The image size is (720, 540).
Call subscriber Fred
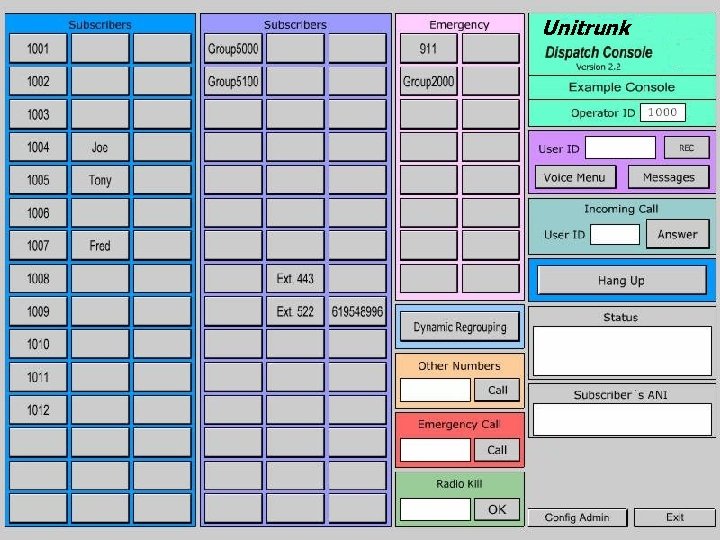coord(100,246)
